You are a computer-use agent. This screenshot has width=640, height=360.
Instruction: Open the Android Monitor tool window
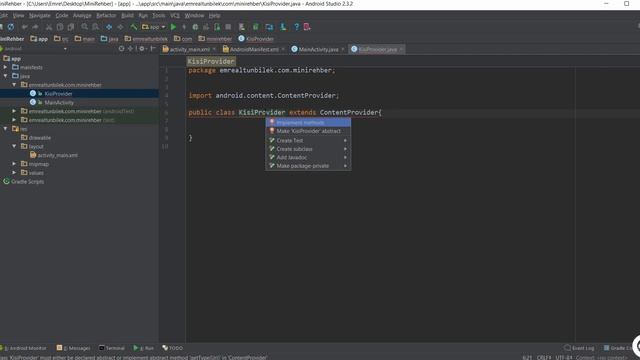pos(24,348)
